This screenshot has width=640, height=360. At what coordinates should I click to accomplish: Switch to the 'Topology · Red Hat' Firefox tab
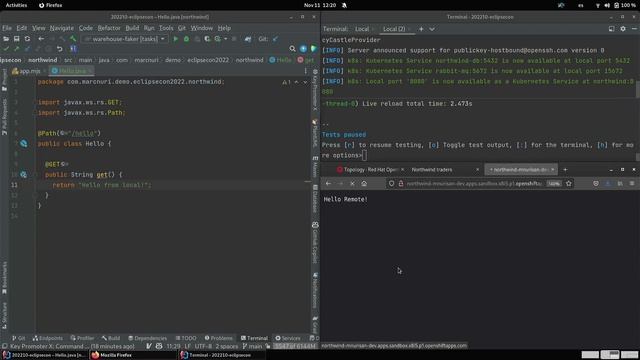tap(370, 169)
